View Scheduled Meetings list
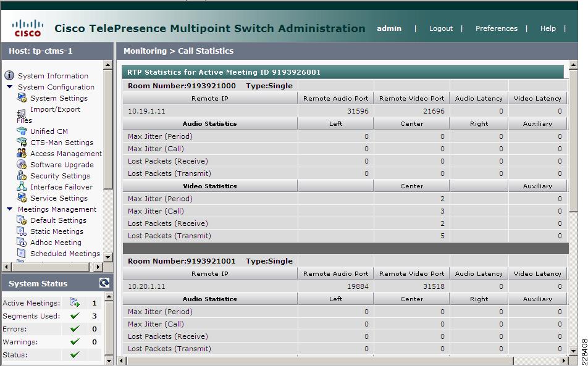Viewport: 588px width, 366px height. [65, 254]
